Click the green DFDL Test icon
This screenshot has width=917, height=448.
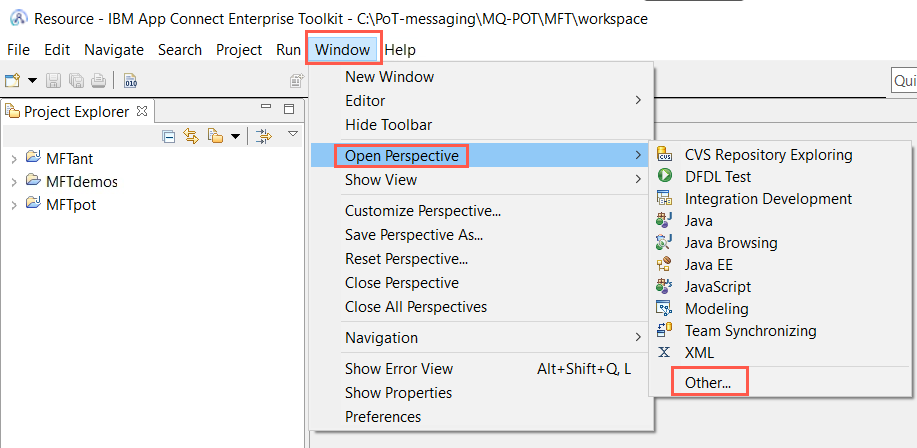[x=664, y=177]
